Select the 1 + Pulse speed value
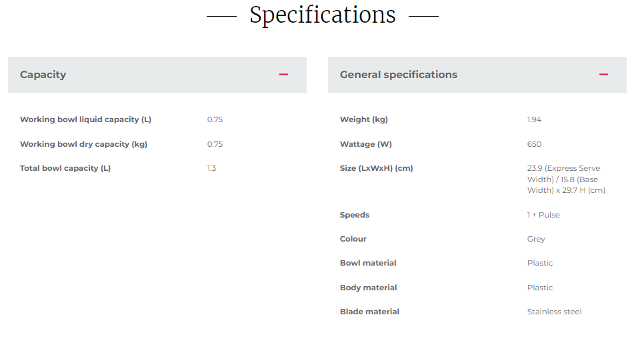Screen dimensions: 644x343 click(543, 215)
